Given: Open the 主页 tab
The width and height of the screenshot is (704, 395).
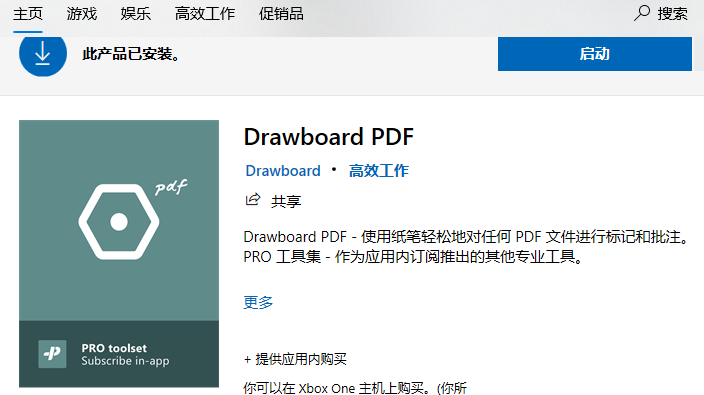Looking at the screenshot, I should click(28, 14).
